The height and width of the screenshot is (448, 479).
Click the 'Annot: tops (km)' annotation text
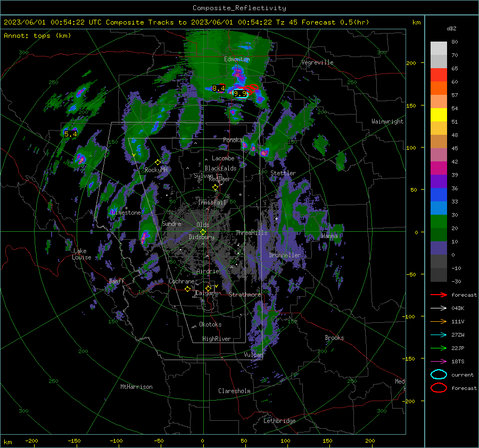tap(37, 36)
